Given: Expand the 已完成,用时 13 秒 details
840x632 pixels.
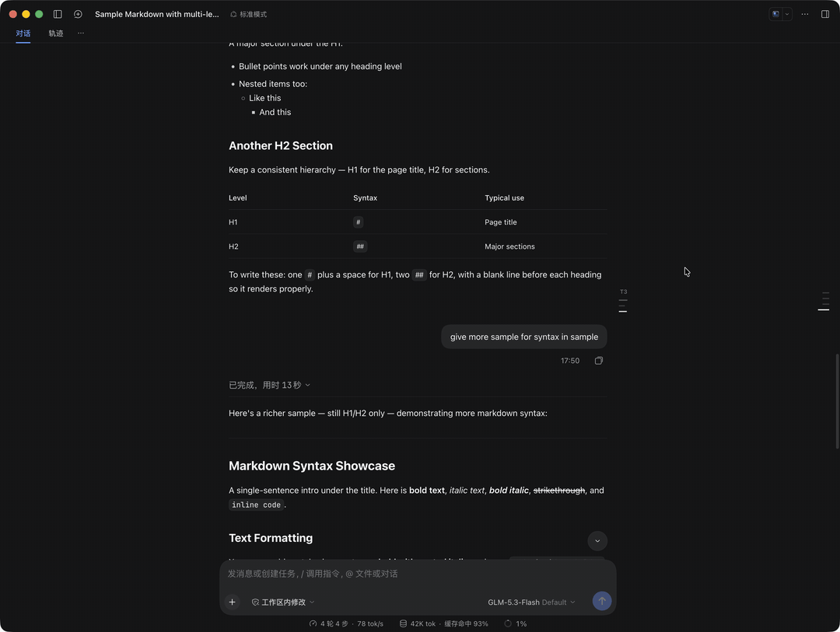Looking at the screenshot, I should (269, 385).
